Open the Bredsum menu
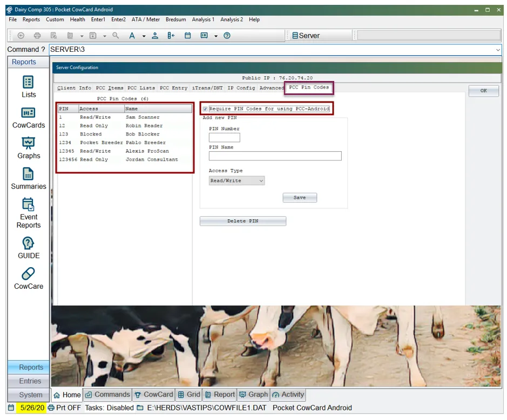The image size is (507, 420). coord(175,19)
